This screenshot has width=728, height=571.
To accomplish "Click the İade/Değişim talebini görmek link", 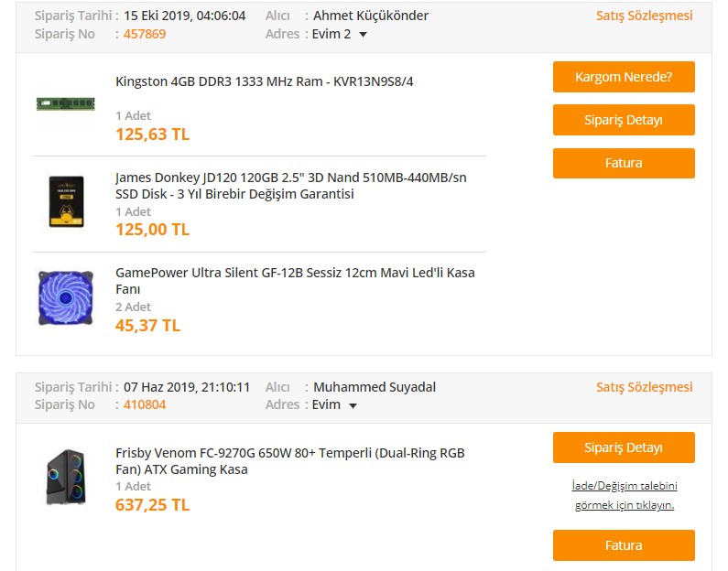I will (623, 495).
